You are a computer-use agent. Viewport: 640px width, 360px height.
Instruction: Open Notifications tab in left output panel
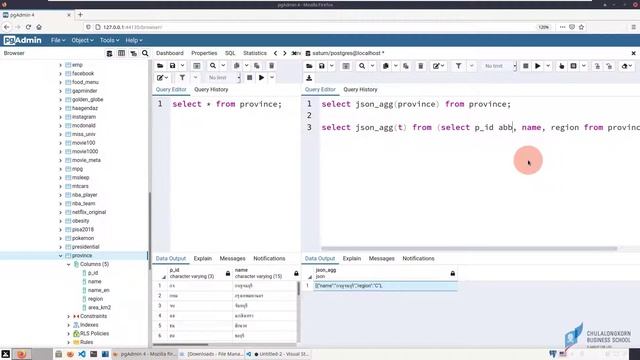pyautogui.click(x=269, y=258)
